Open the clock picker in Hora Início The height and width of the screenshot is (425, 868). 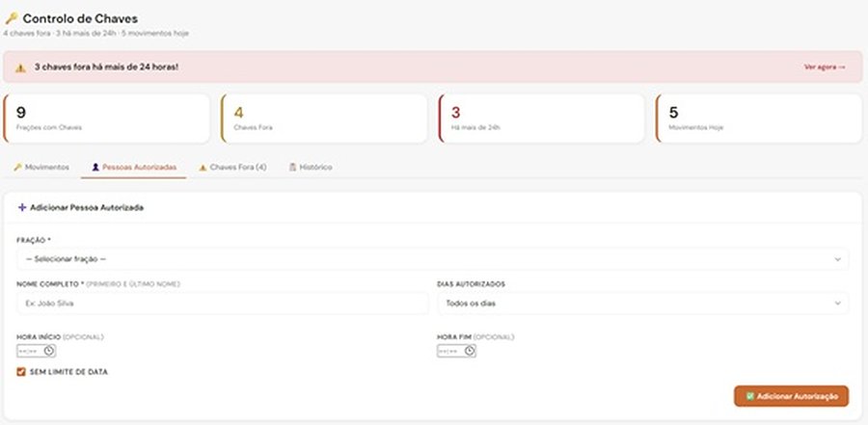click(49, 351)
